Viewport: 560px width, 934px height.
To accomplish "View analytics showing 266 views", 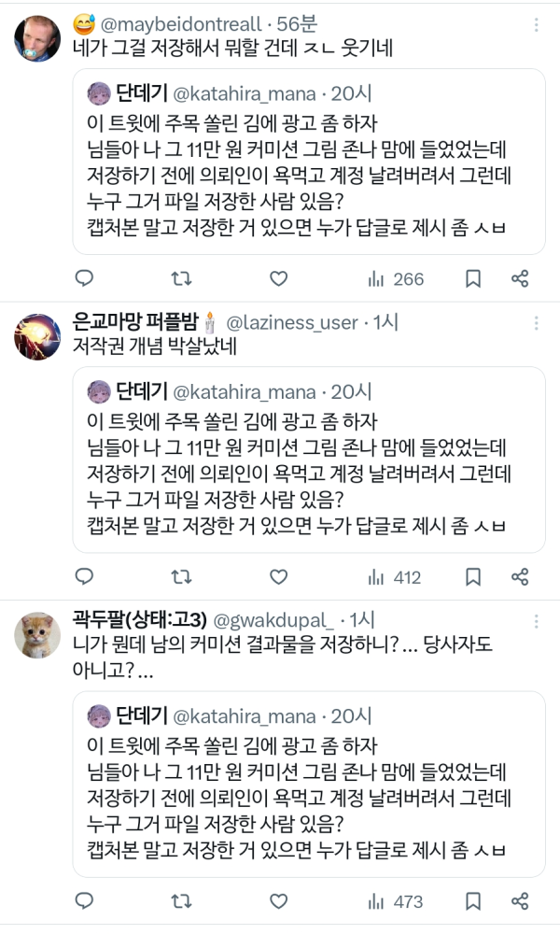I will (396, 278).
